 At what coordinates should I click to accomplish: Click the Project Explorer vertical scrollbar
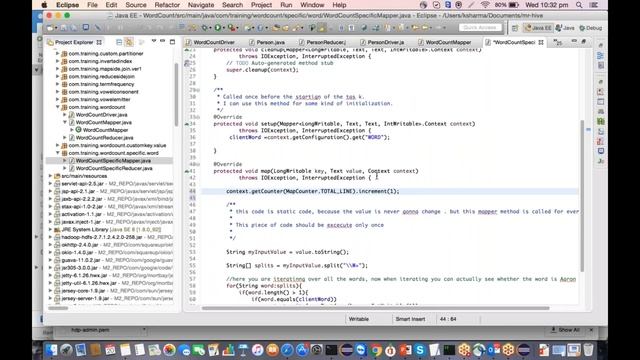176,95
